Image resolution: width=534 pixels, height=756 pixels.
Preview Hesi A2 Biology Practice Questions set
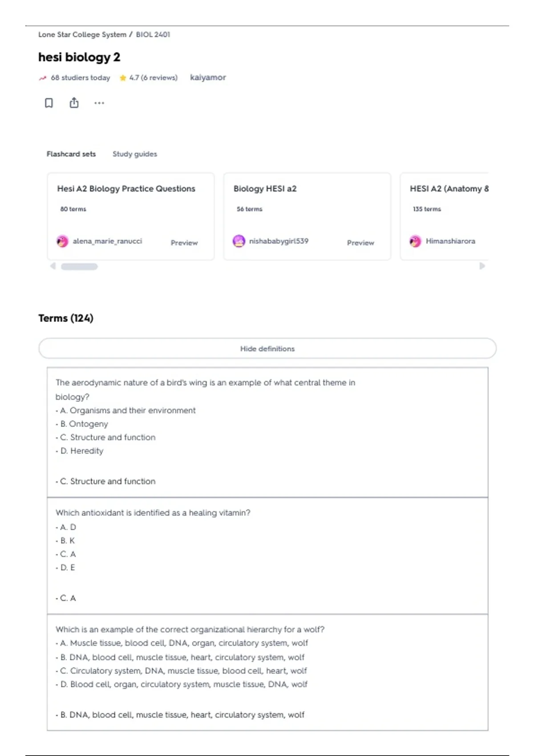[184, 243]
